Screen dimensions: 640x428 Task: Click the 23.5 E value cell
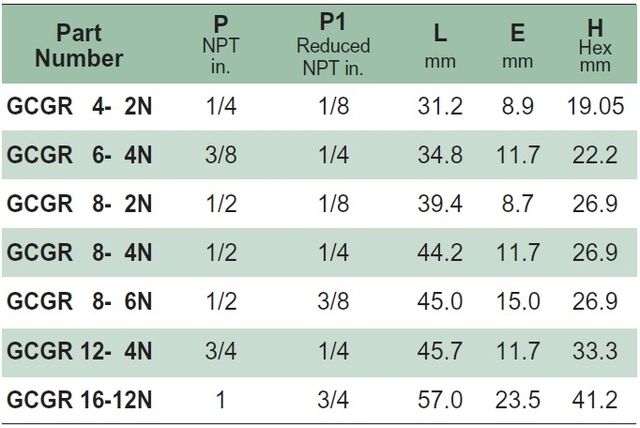pyautogui.click(x=518, y=400)
